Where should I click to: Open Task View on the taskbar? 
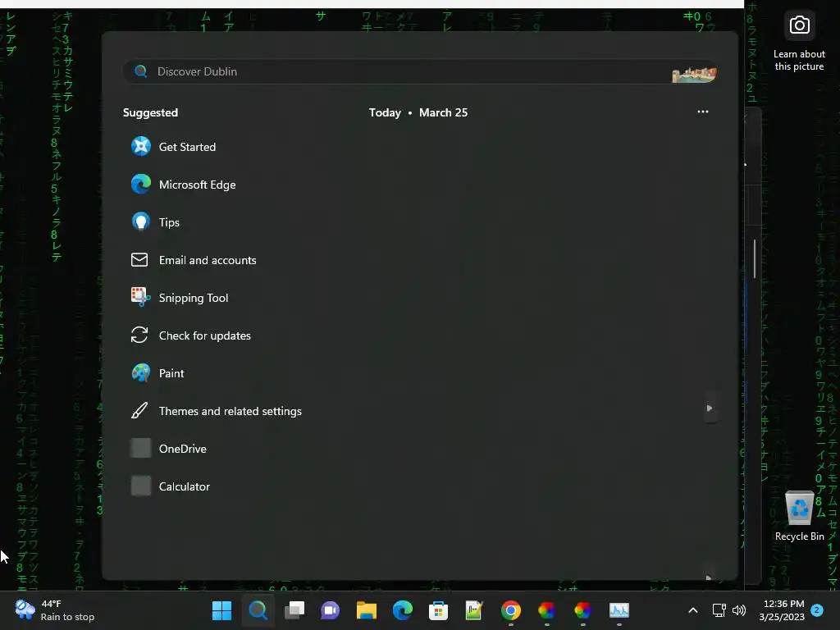tap(294, 610)
